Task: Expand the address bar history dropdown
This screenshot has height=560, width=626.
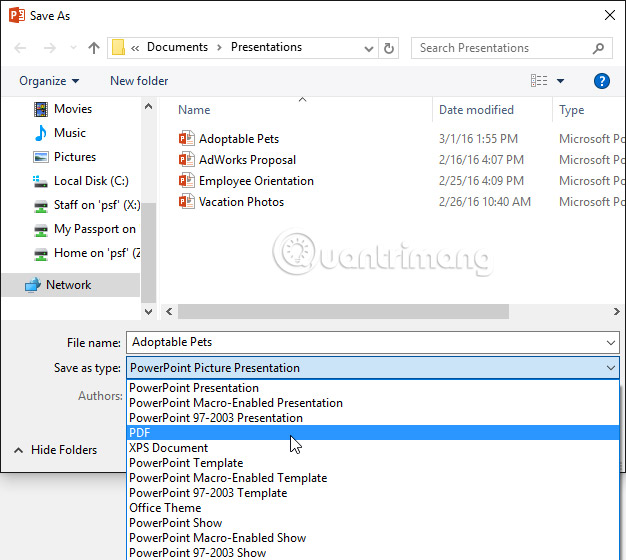Action: [x=369, y=49]
